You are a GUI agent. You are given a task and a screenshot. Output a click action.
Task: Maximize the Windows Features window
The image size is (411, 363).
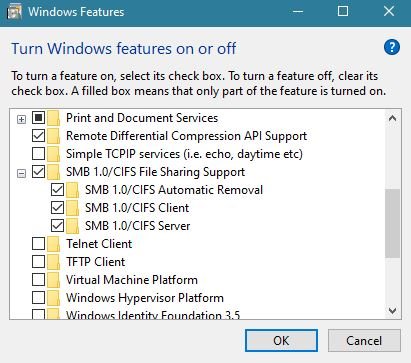tap(343, 12)
